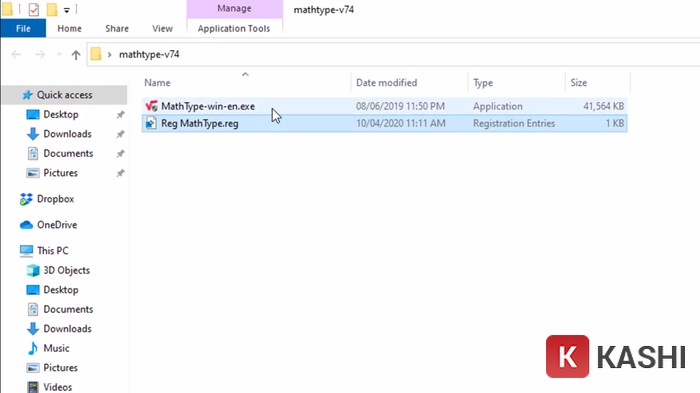The image size is (700, 393).
Task: Click the Forward navigation arrow
Action: (x=40, y=54)
